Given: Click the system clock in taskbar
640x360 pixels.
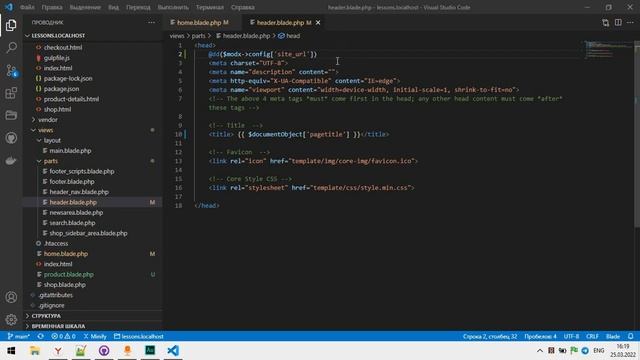Looking at the screenshot, I should tap(623, 351).
